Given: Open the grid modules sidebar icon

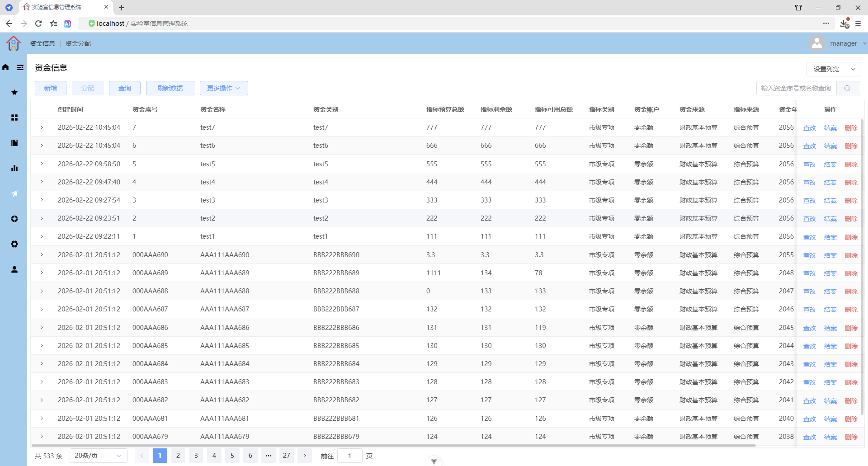Looking at the screenshot, I should pos(14,118).
